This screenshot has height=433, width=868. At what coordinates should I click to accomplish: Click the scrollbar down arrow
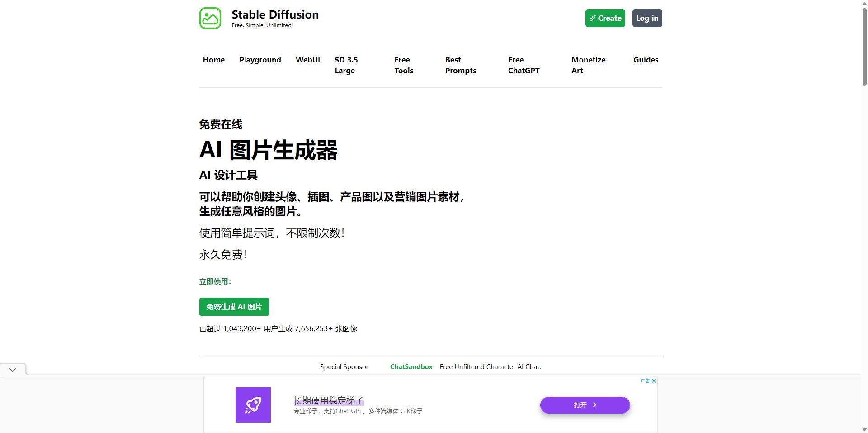click(x=864, y=429)
